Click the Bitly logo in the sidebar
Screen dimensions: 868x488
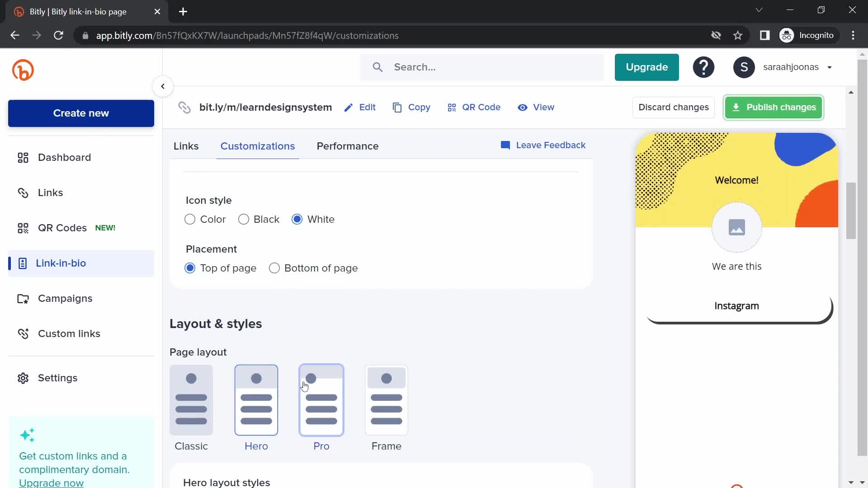tap(23, 70)
